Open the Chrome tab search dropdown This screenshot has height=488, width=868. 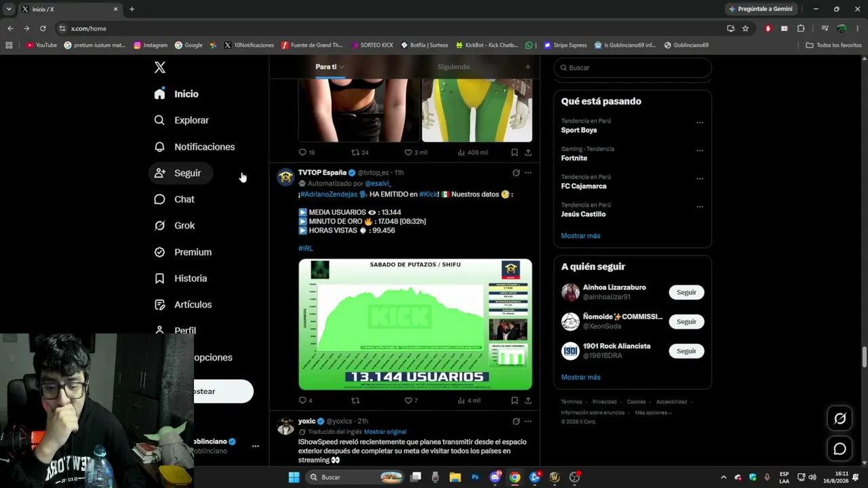(9, 9)
